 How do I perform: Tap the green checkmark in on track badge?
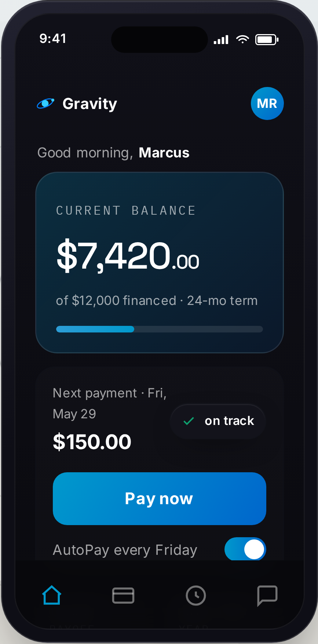tap(189, 421)
